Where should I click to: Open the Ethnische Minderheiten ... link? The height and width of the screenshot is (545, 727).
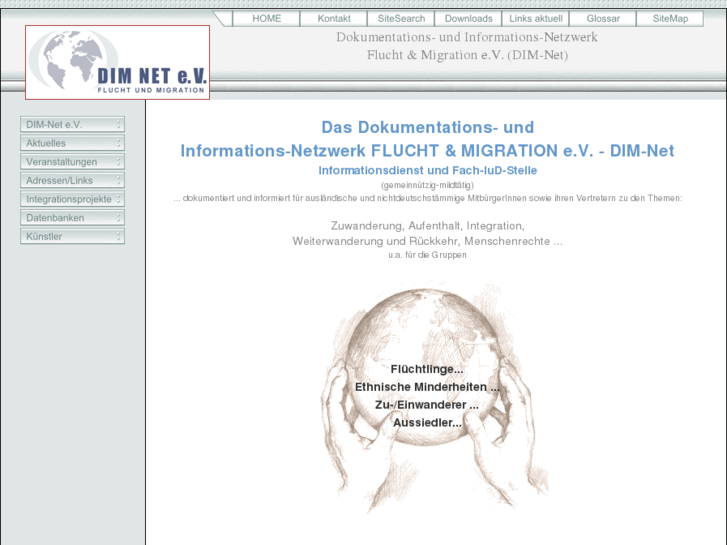pos(427,387)
